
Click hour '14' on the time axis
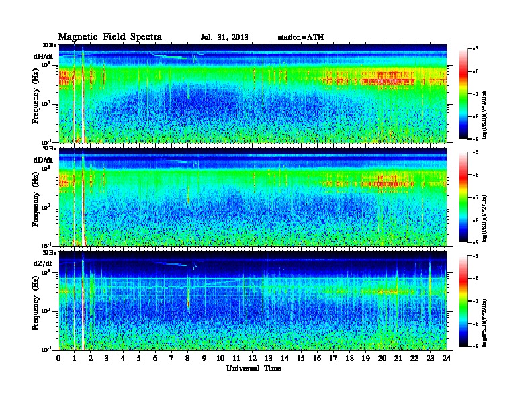[x=285, y=358]
